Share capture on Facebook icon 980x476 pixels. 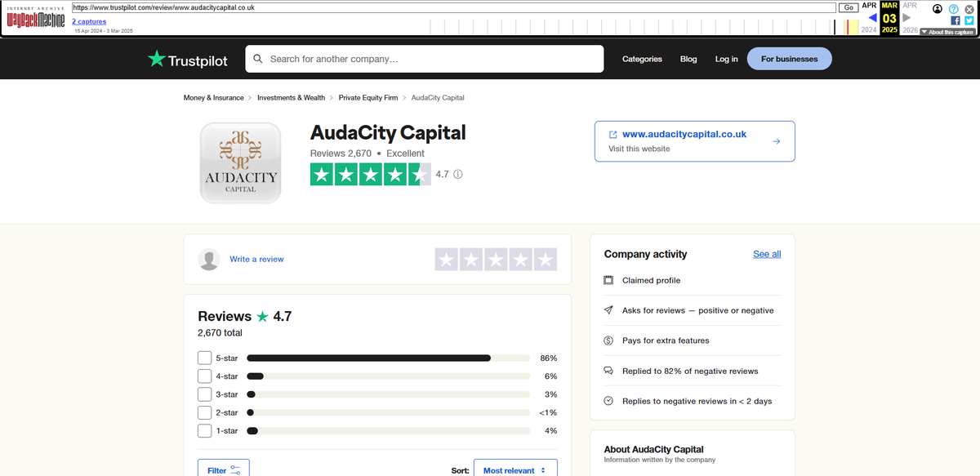(x=955, y=20)
